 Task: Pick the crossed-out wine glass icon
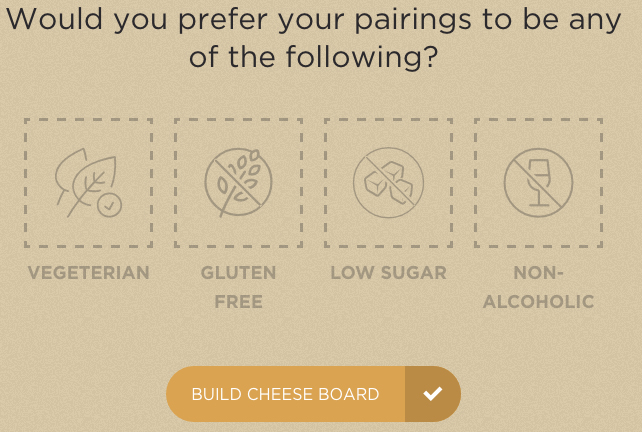[x=538, y=183]
